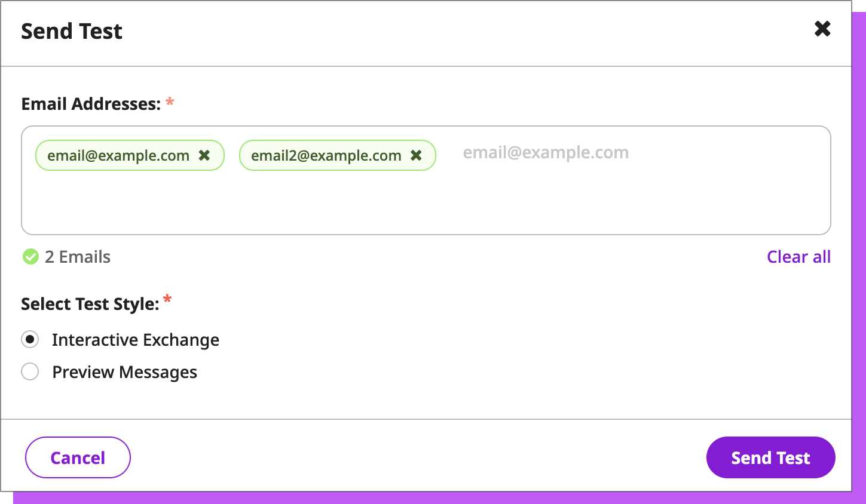Click the green checkmark beside 2 Emails
Screen dimensions: 866x504
(30, 257)
